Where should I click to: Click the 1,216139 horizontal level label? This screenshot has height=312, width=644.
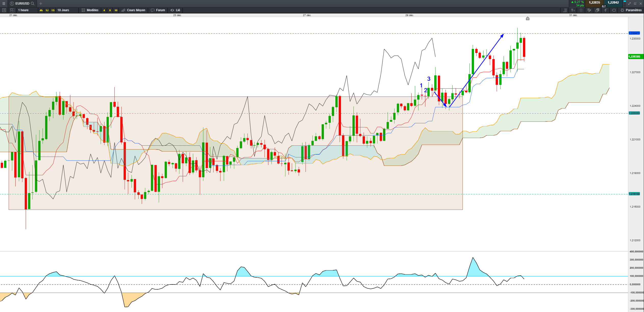coord(634,194)
